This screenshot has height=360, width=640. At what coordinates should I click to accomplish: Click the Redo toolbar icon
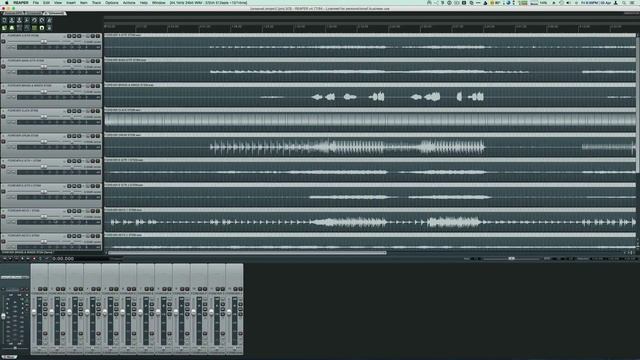[42, 20]
